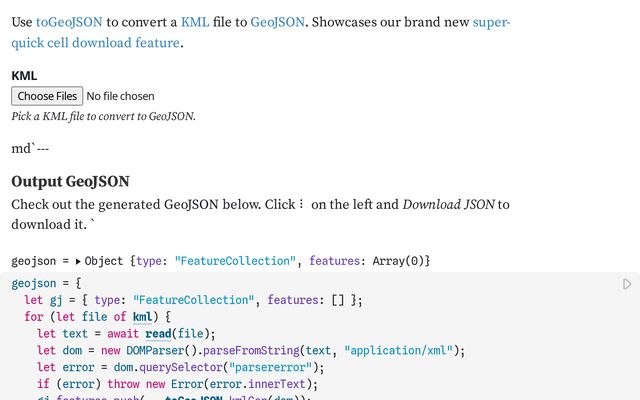Follow the GeoJSON link in the intro
This screenshot has width=640, height=400.
click(278, 22)
